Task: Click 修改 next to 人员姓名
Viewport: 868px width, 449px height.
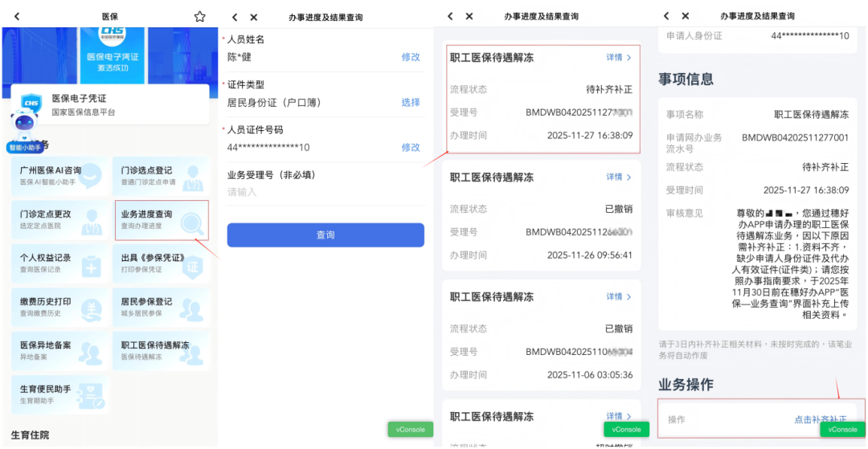Action: pos(410,57)
